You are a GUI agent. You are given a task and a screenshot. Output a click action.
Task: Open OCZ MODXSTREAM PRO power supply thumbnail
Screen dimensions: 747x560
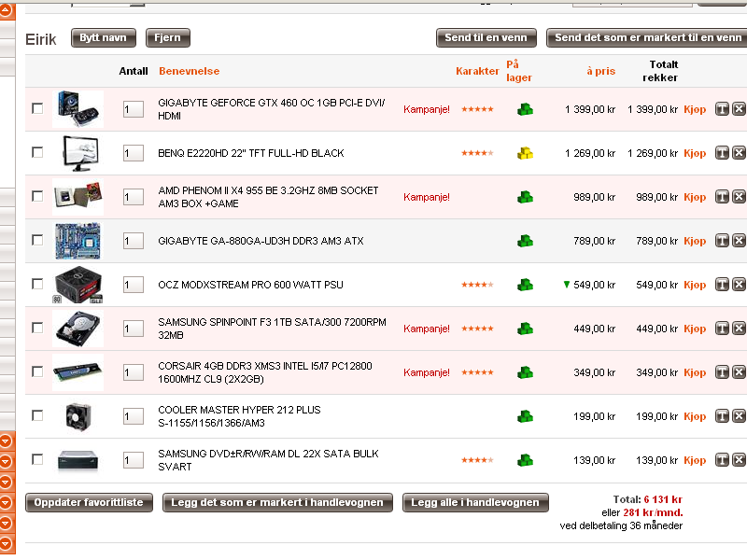point(78,285)
